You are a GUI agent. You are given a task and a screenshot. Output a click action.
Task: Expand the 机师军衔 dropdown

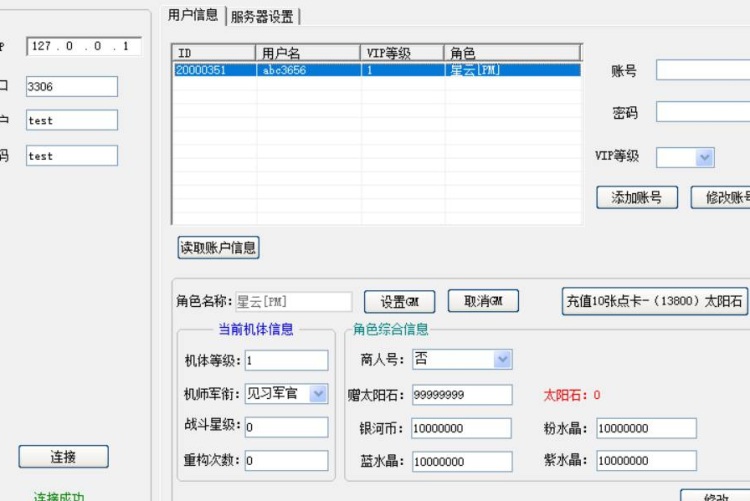click(318, 394)
